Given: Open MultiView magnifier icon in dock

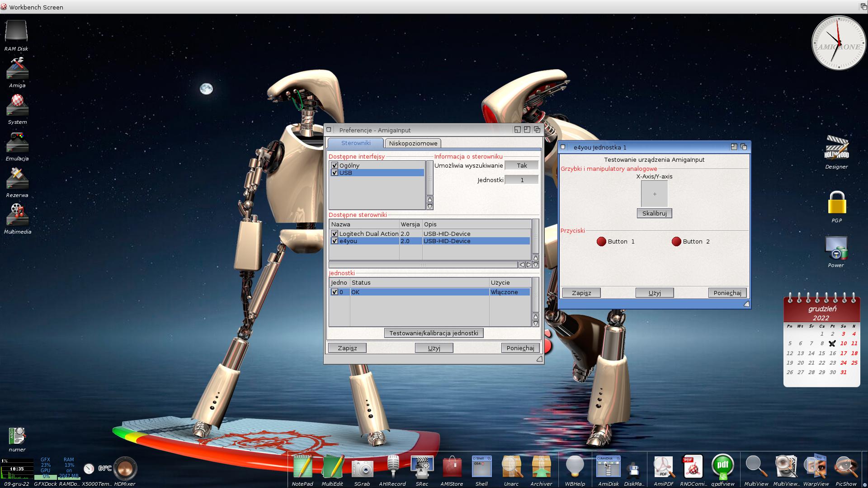Looking at the screenshot, I should click(x=756, y=467).
